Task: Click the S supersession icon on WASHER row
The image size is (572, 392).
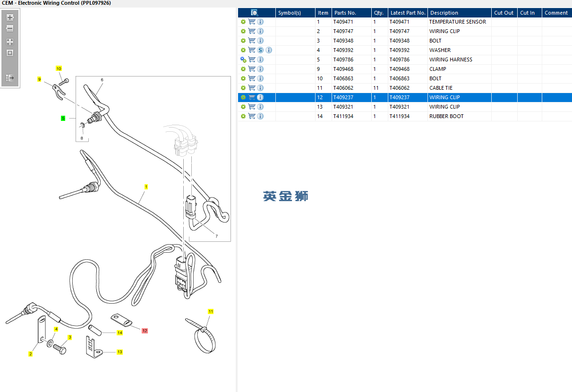Action: [x=260, y=50]
